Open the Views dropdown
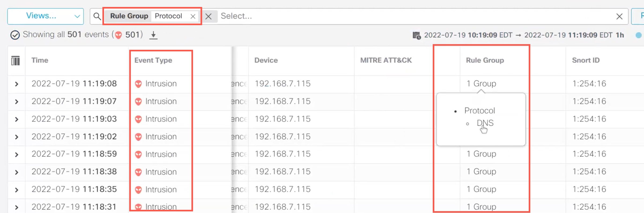The width and height of the screenshot is (644, 213). pyautogui.click(x=46, y=16)
